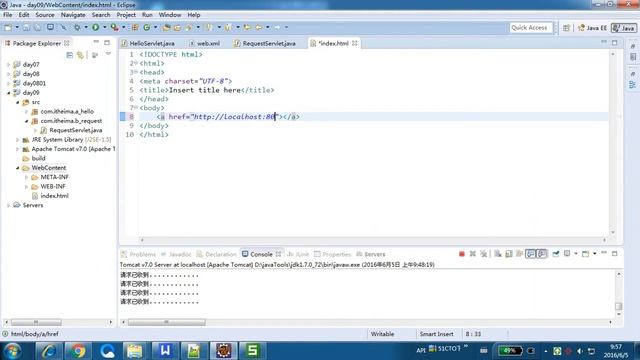The width and height of the screenshot is (640, 360).
Task: Click the red Terminate console icon
Action: tap(462, 254)
